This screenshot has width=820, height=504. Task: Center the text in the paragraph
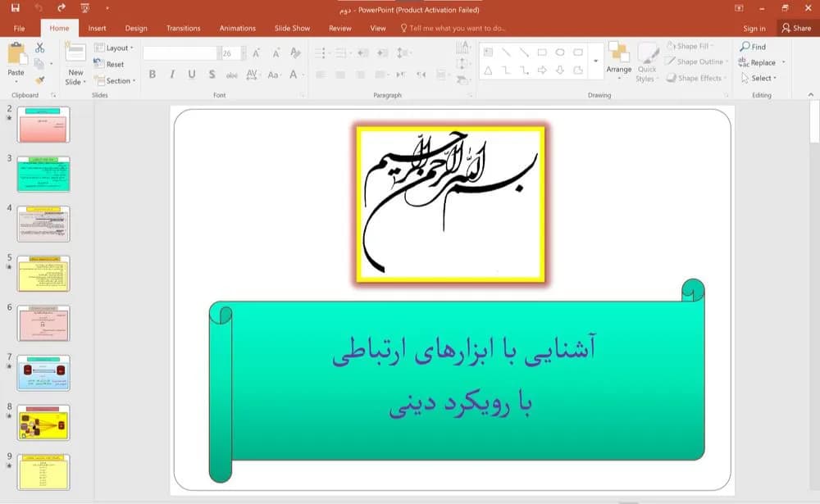tap(340, 75)
